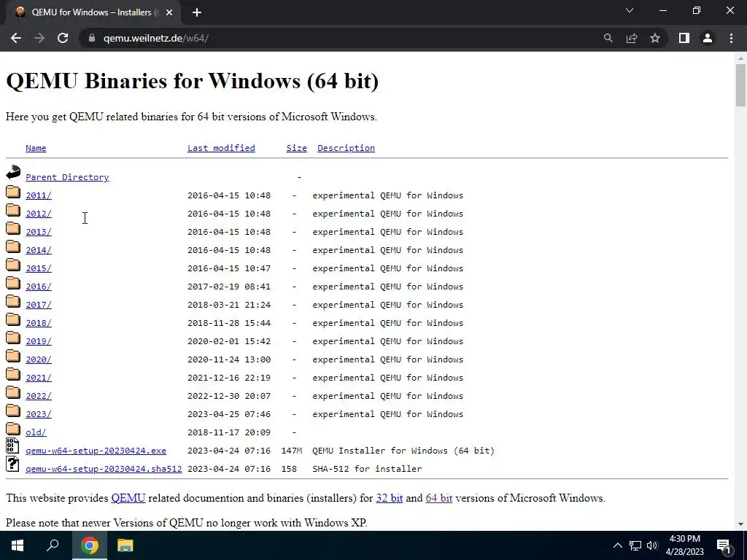
Task: Click binary file icon beside the .exe installer
Action: (x=12, y=446)
